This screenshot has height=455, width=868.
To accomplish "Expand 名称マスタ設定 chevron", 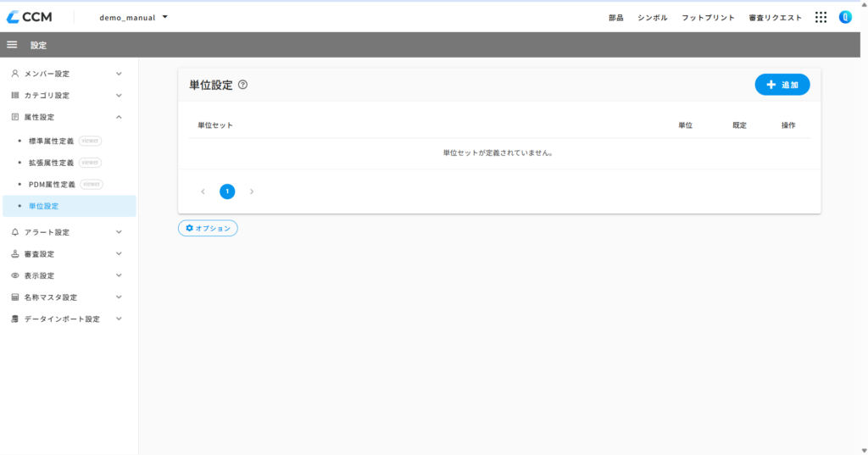I will click(119, 297).
